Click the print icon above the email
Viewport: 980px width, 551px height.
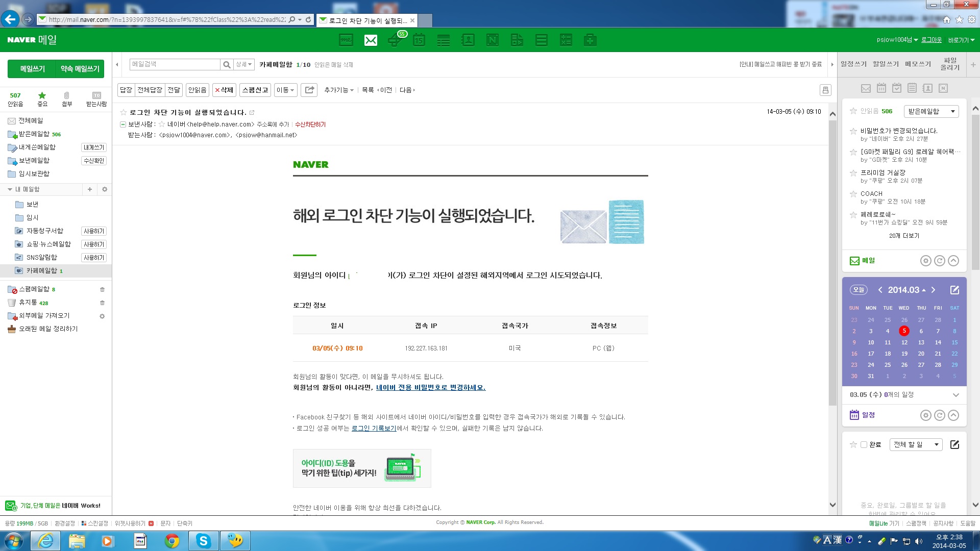pyautogui.click(x=825, y=90)
